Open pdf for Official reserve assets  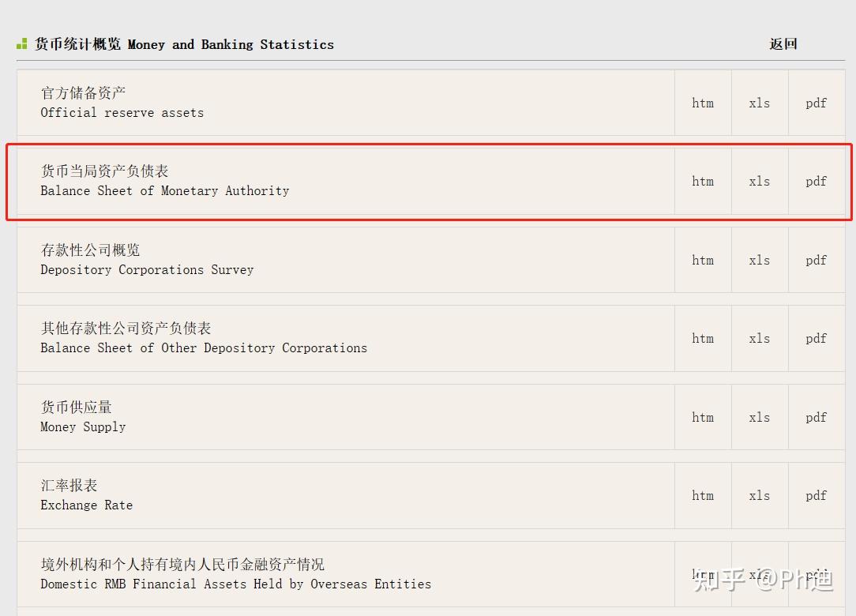pyautogui.click(x=817, y=103)
